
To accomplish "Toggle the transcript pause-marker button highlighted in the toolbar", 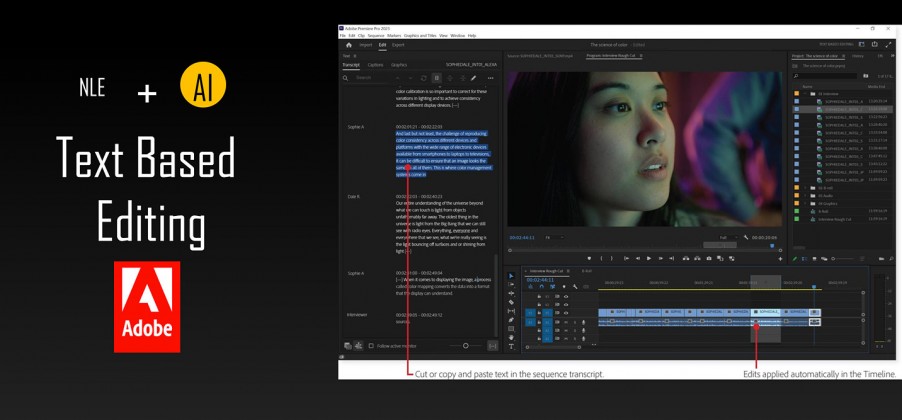I will tap(437, 78).
